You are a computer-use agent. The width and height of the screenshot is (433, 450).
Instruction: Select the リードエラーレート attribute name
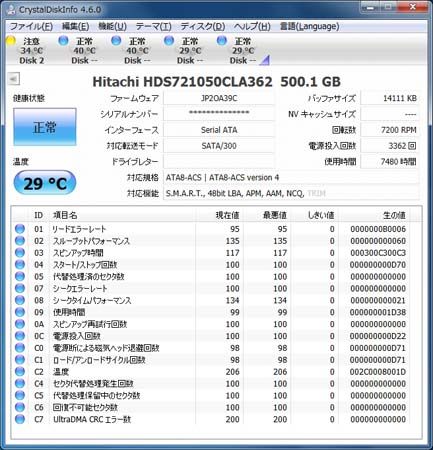click(79, 229)
